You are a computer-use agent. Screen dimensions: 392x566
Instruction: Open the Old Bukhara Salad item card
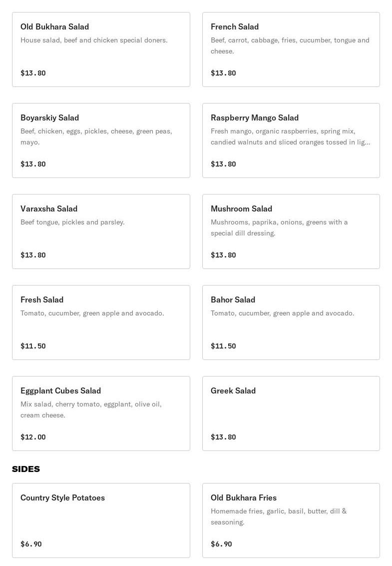coord(101,49)
